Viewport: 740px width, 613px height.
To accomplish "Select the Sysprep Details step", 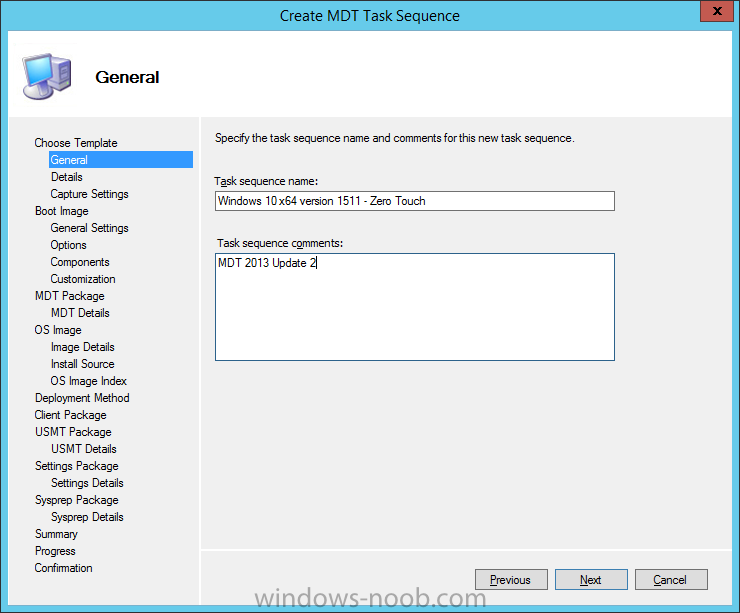I will pyautogui.click(x=87, y=517).
